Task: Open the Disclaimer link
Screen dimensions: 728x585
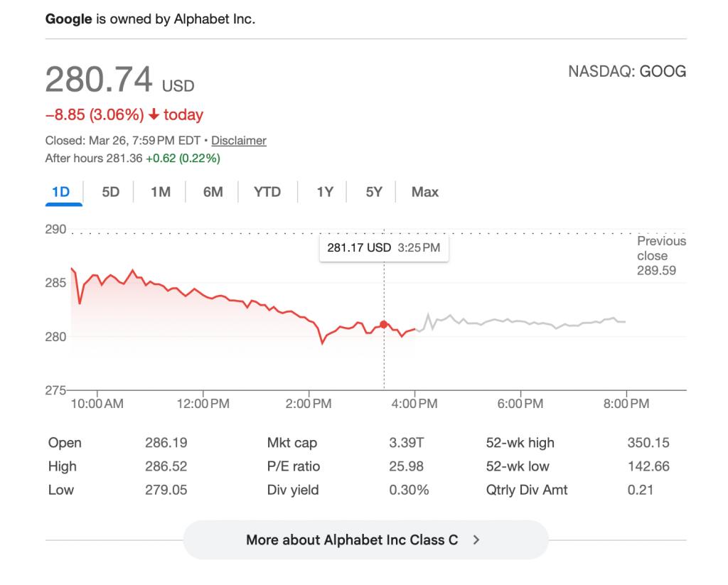Action: pyautogui.click(x=239, y=141)
